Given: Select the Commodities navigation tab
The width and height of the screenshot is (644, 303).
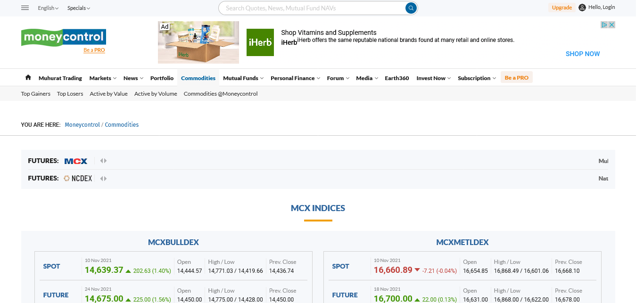Looking at the screenshot, I should (198, 78).
